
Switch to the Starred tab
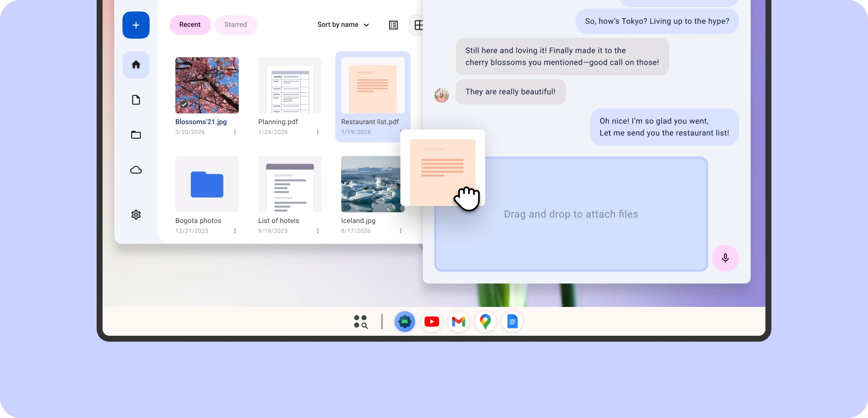(235, 25)
